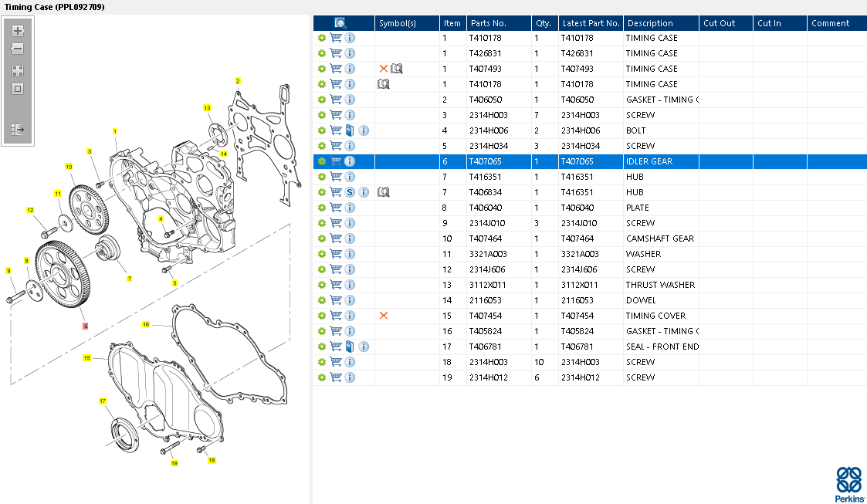This screenshot has height=504, width=867.
Task: Click the orange X symbol on TIMING COVER row
Action: [x=383, y=316]
